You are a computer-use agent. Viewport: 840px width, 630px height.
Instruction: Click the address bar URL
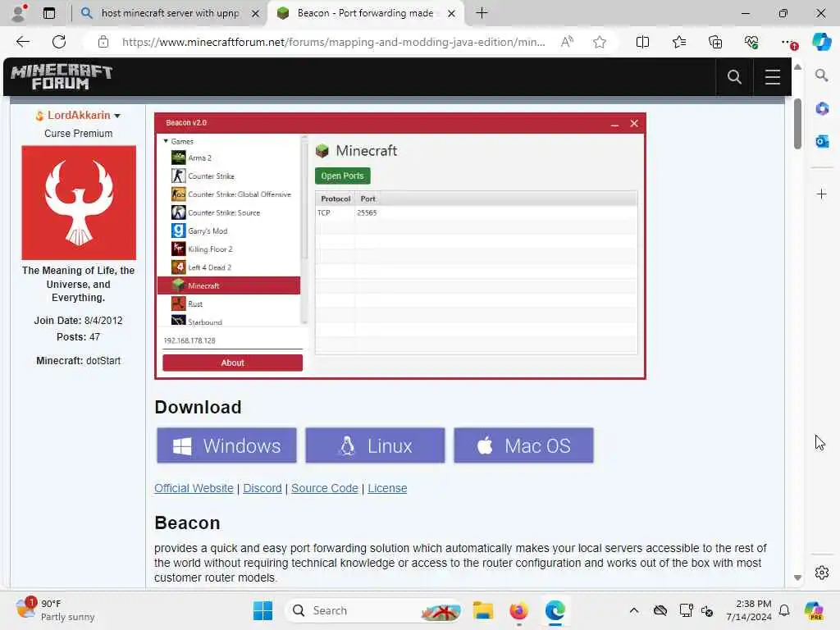click(x=333, y=42)
